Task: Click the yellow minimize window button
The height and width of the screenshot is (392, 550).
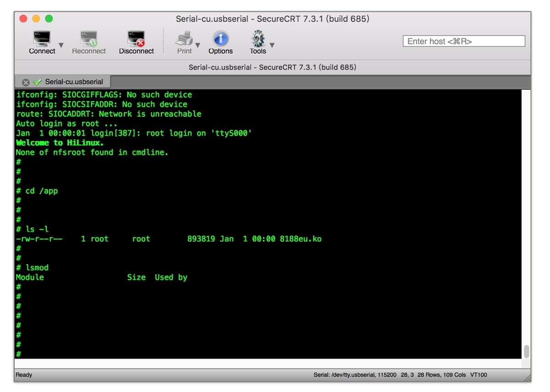Action: 36,19
